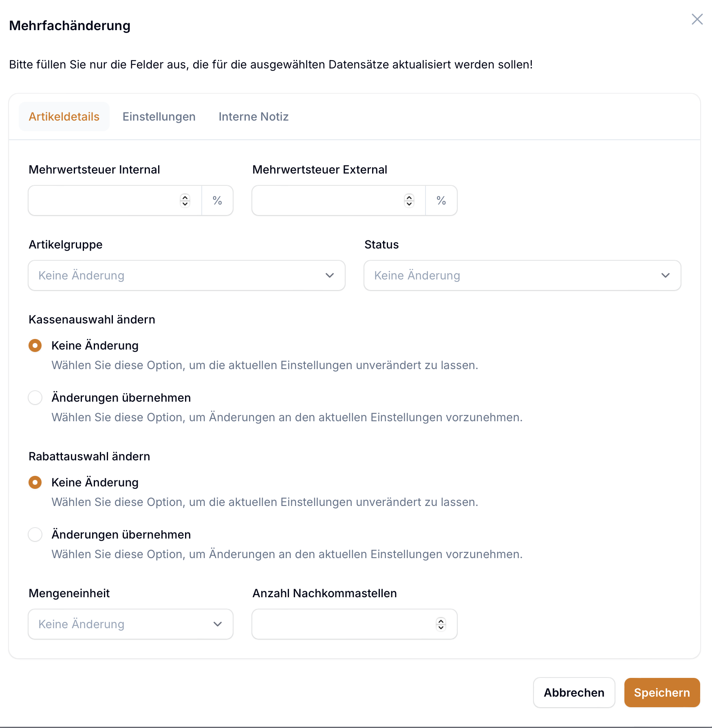This screenshot has height=728, width=712.
Task: Click the Anzahl Nachkommastellen input field
Action: (x=346, y=624)
